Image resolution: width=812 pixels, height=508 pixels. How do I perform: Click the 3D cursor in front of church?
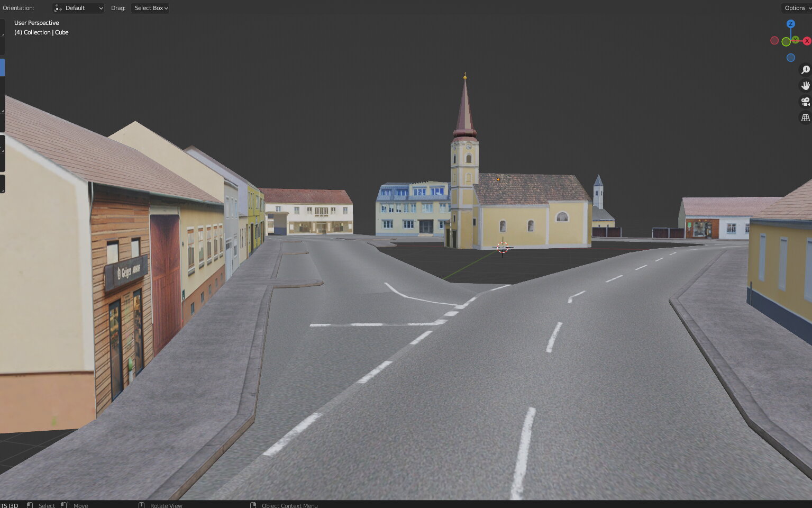tap(503, 247)
